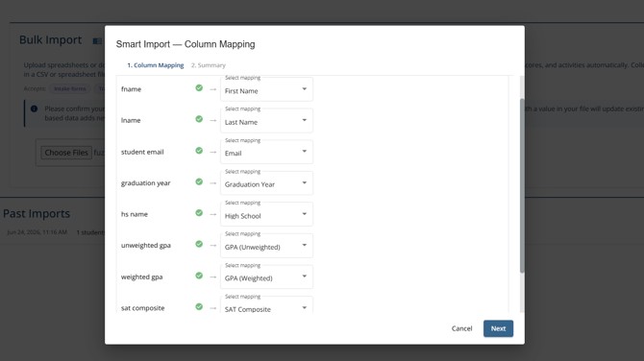Image resolution: width=644 pixels, height=361 pixels.
Task: Click Choose Files in Bulk Import page
Action: point(66,153)
